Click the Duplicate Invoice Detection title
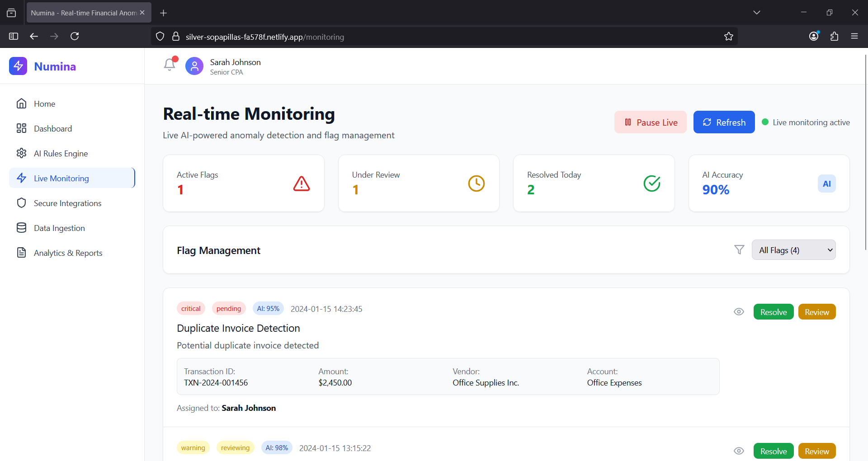This screenshot has height=461, width=868. pyautogui.click(x=238, y=328)
